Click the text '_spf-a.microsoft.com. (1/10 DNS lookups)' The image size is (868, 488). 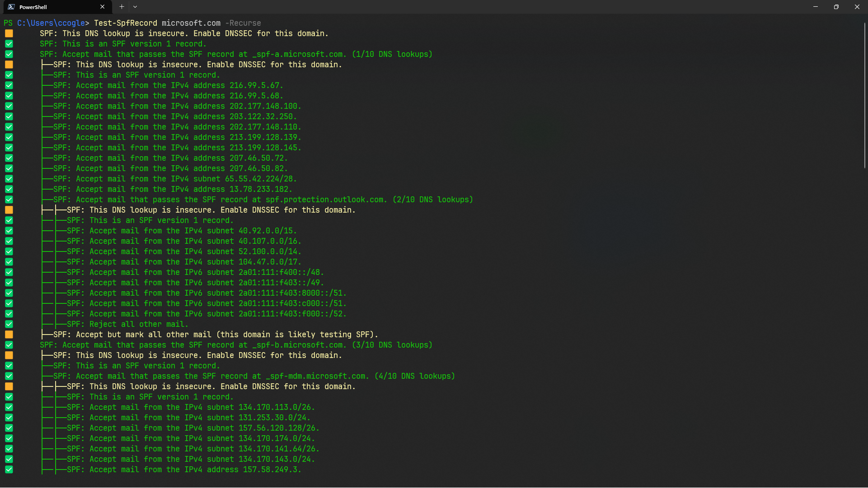point(342,54)
